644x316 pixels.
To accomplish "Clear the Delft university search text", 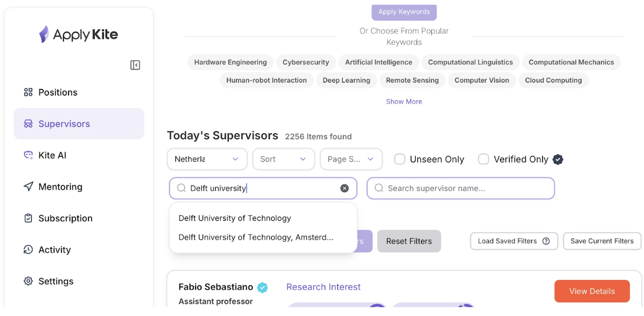I will coord(344,188).
